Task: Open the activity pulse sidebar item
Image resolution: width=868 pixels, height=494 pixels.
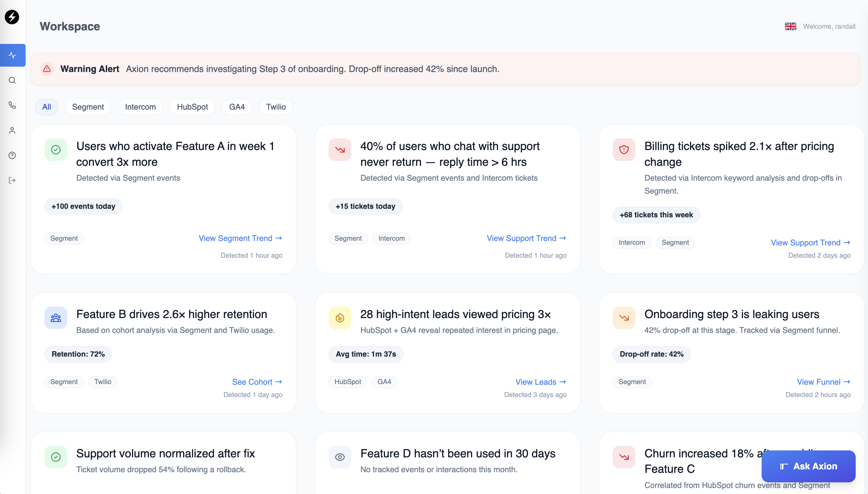Action: click(13, 55)
